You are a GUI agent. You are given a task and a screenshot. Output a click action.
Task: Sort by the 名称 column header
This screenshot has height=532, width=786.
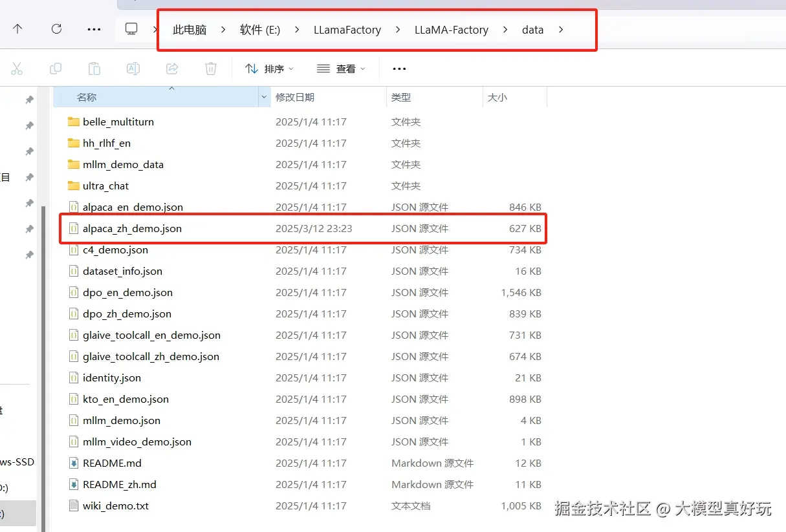click(155, 97)
